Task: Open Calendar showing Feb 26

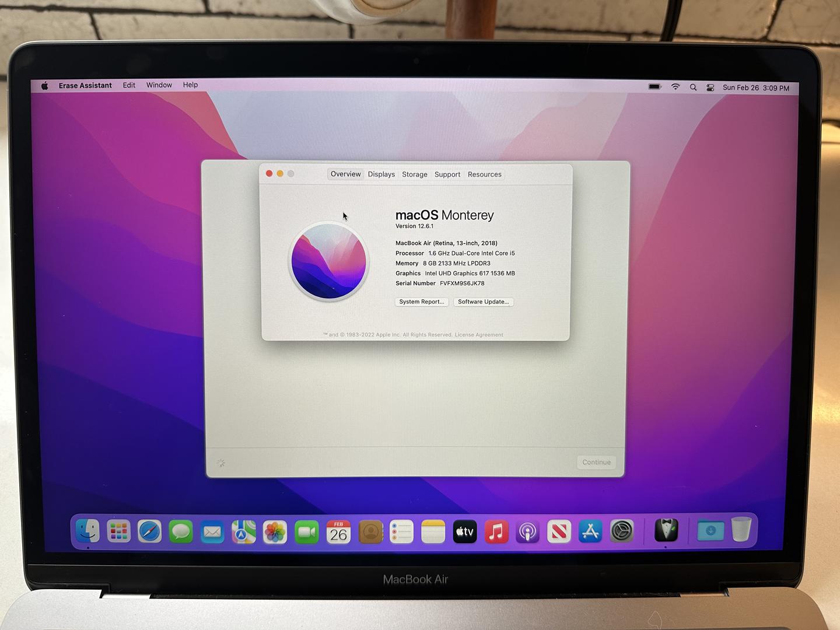Action: tap(338, 531)
